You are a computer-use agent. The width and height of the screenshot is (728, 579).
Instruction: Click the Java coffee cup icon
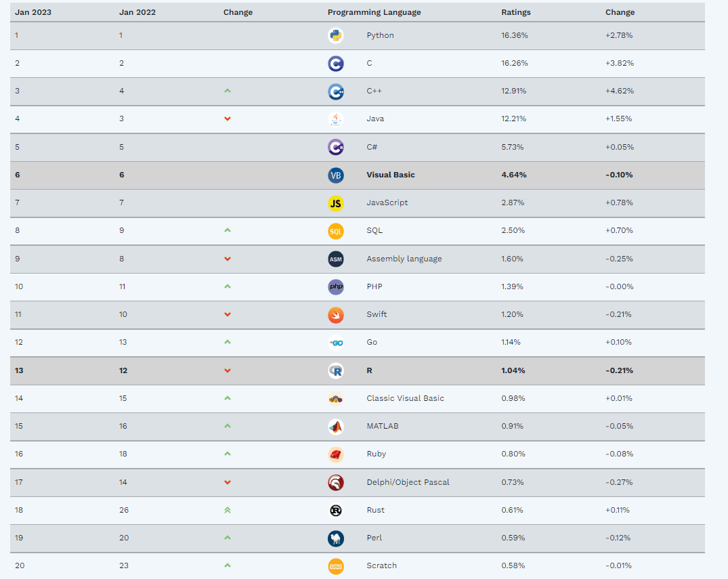click(x=336, y=119)
